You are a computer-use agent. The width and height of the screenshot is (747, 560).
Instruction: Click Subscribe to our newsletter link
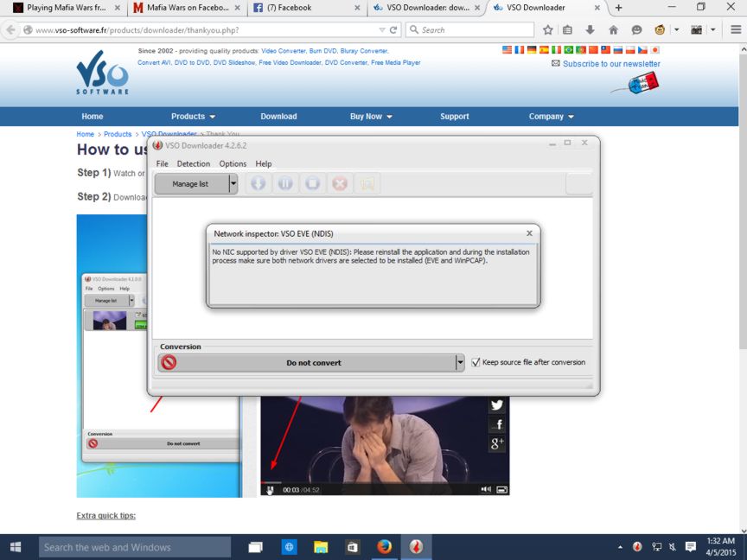coord(611,64)
